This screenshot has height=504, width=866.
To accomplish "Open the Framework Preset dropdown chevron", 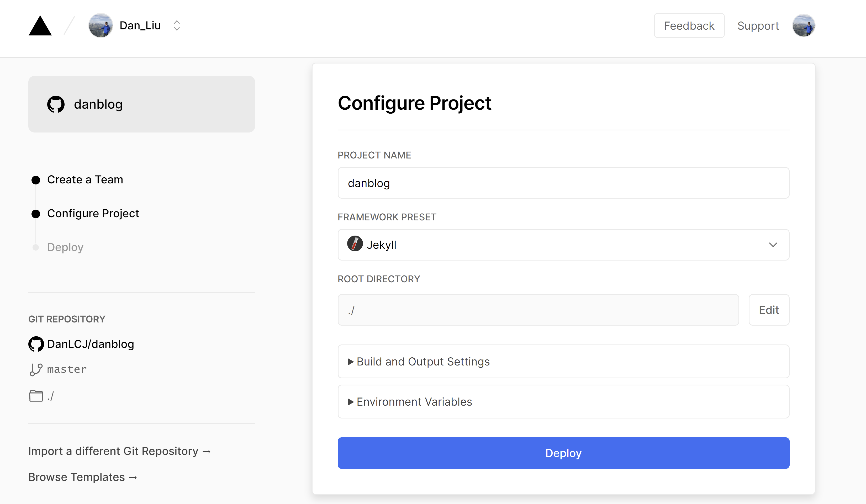I will [773, 245].
